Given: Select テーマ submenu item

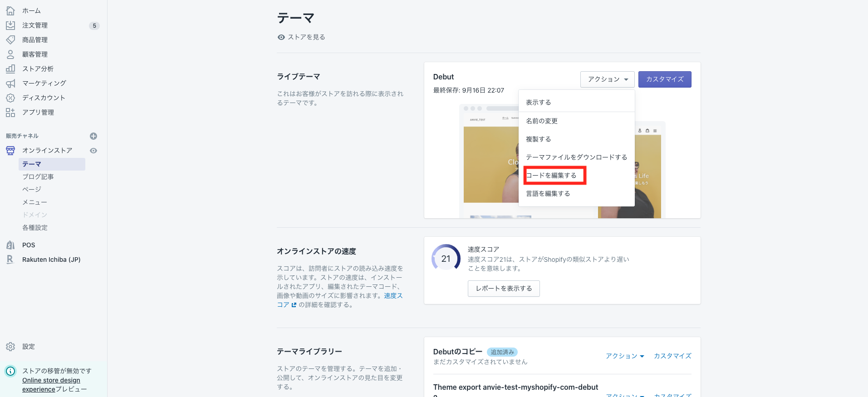Looking at the screenshot, I should [x=52, y=164].
